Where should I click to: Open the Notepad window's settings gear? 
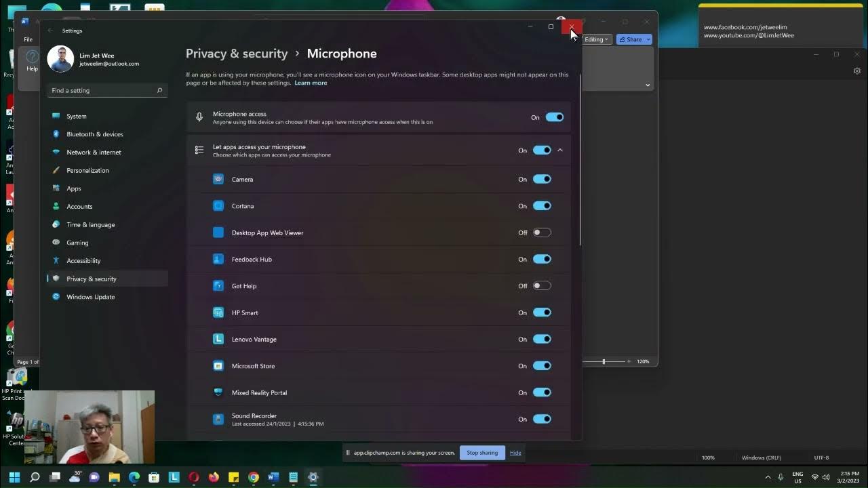(x=857, y=71)
